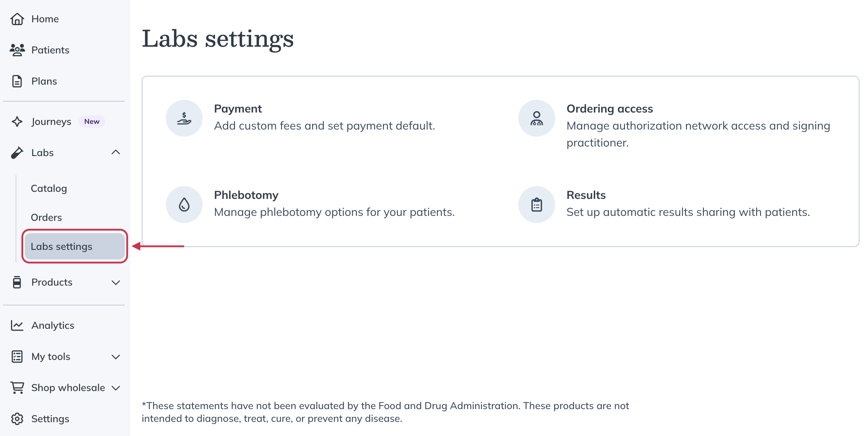
Task: Click the Ordering access practitioner icon
Action: coord(536,118)
